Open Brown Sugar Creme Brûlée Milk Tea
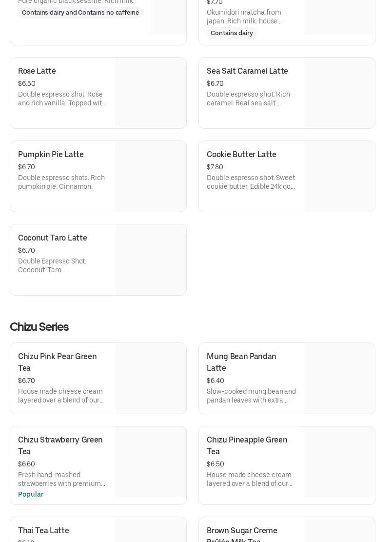The image size is (392, 542). click(242, 533)
